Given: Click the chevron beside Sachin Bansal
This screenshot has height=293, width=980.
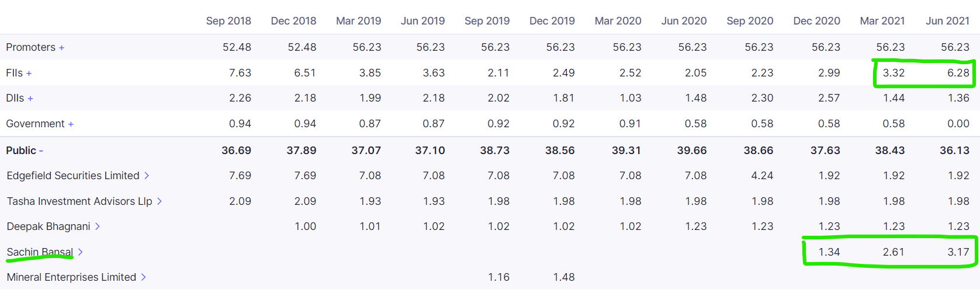Looking at the screenshot, I should click(80, 252).
